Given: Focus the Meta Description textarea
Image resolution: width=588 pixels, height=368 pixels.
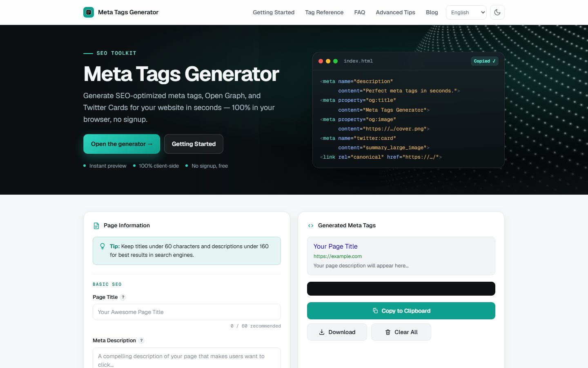Looking at the screenshot, I should tap(187, 358).
